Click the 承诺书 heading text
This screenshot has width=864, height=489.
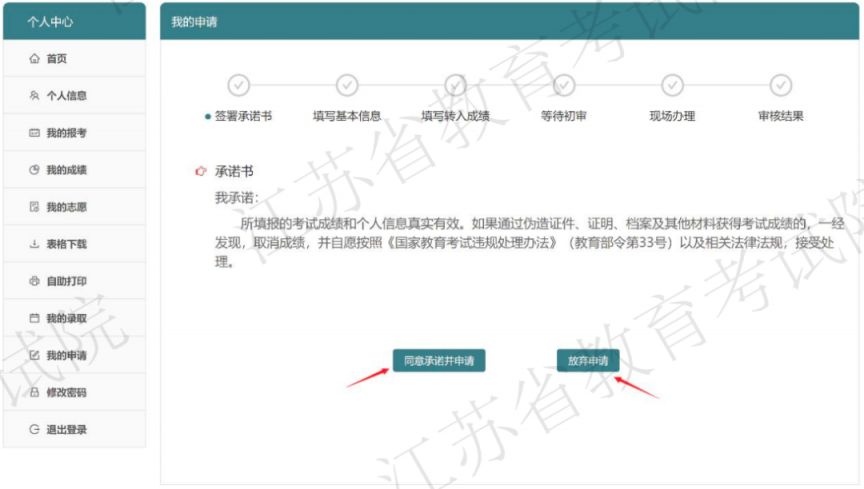pyautogui.click(x=234, y=171)
